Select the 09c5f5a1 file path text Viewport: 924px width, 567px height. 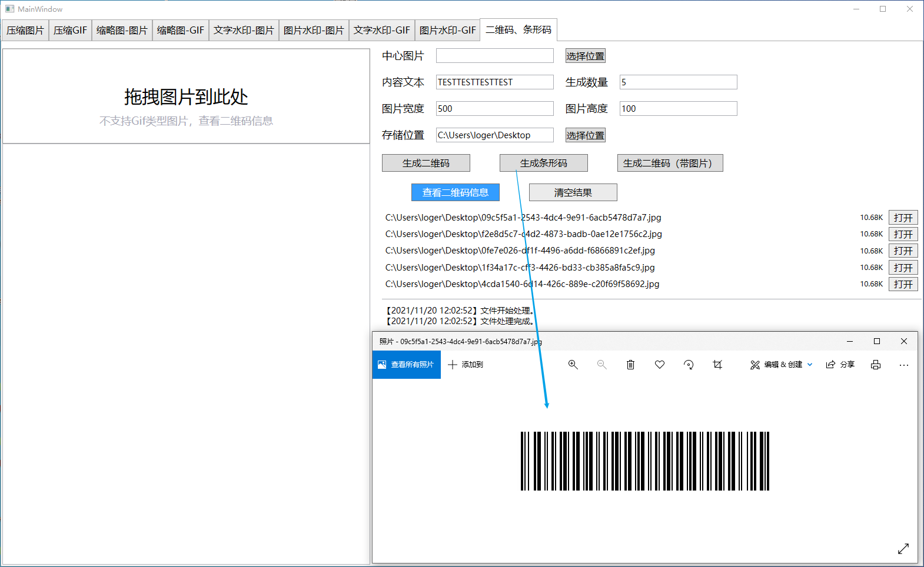(x=523, y=218)
